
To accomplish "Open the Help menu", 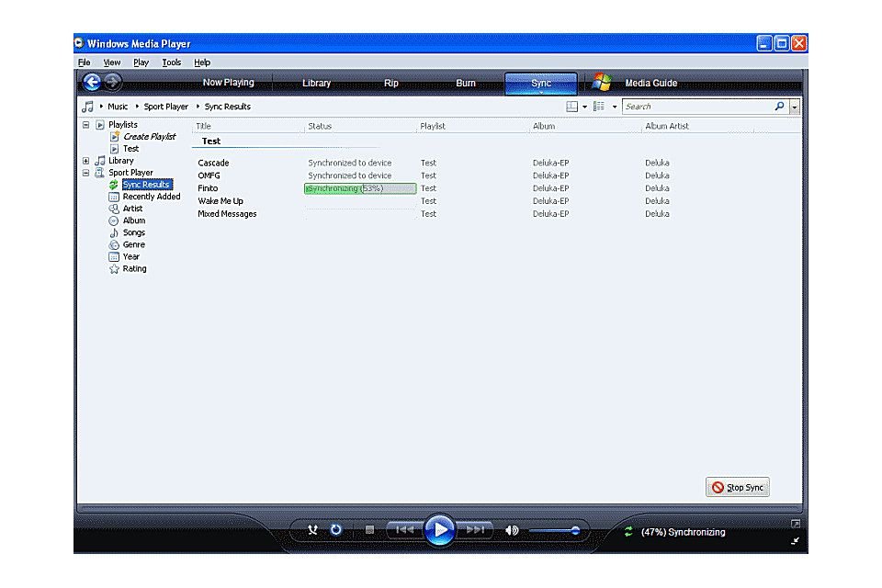I will click(x=202, y=62).
